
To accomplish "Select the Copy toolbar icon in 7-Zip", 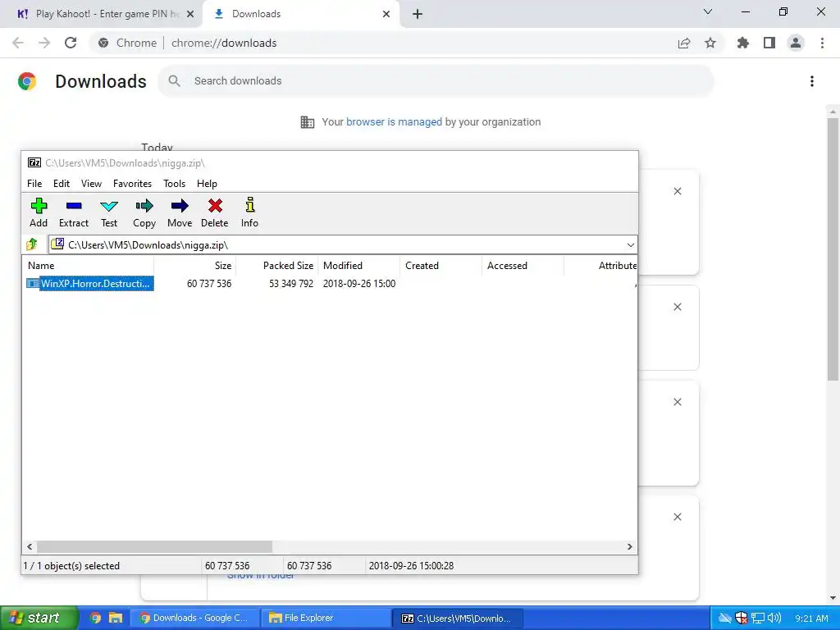I will (144, 212).
